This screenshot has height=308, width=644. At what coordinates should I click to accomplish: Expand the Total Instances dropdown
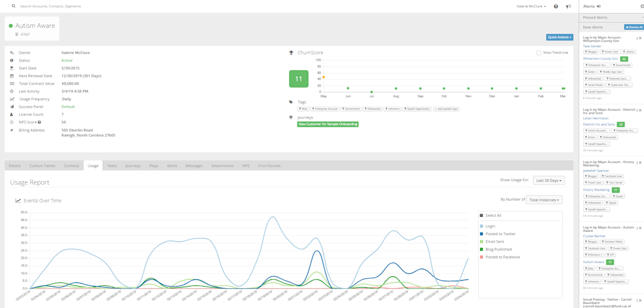544,200
